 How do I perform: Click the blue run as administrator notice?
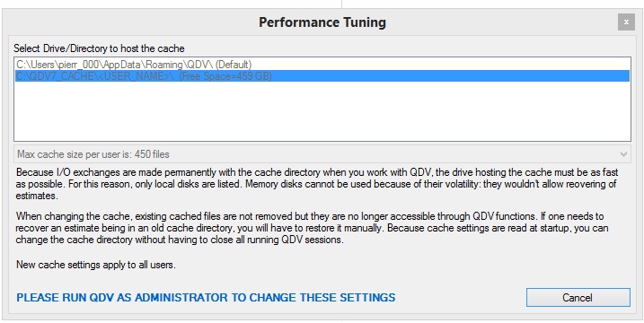(206, 298)
